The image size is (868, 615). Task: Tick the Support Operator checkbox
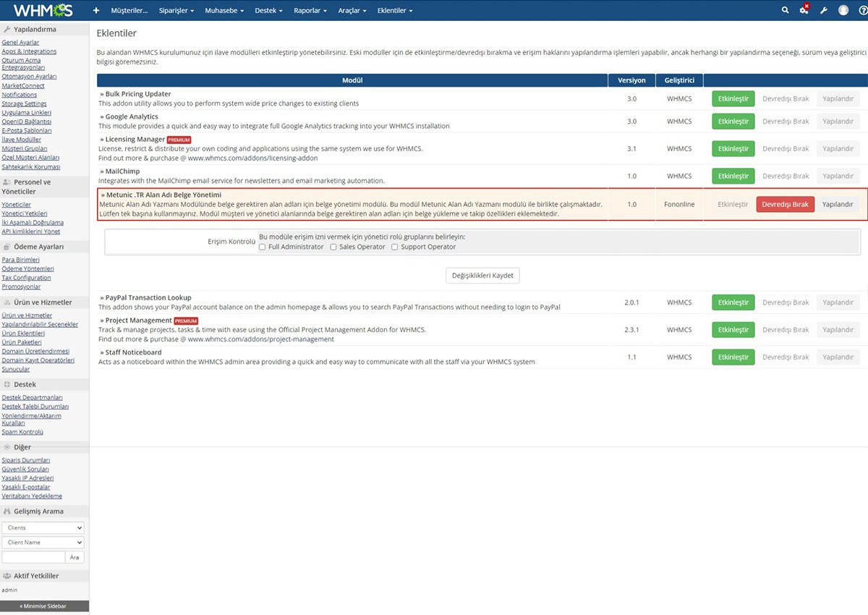click(394, 247)
